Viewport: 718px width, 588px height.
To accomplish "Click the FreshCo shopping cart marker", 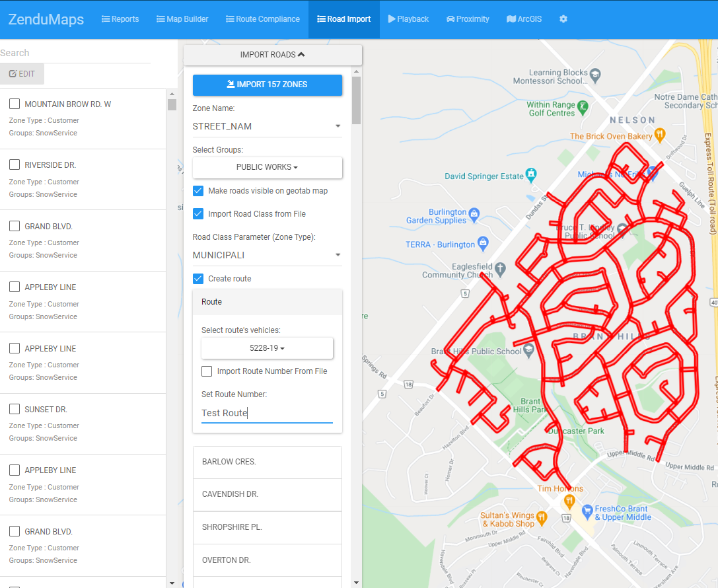I will 587,511.
